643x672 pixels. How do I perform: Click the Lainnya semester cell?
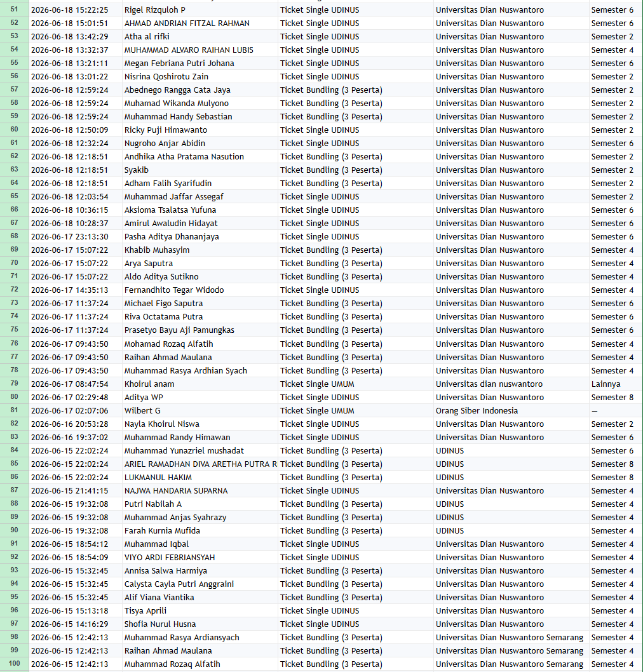616,384
